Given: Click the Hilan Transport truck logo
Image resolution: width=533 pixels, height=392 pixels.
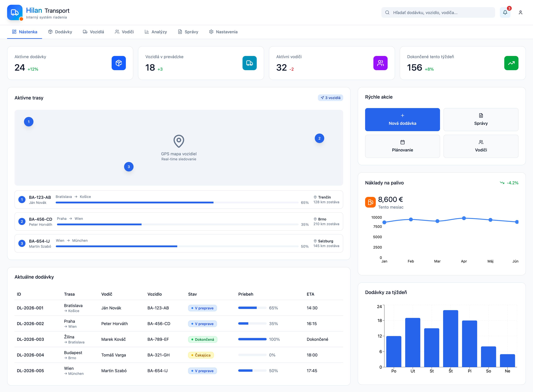Looking at the screenshot, I should point(15,12).
